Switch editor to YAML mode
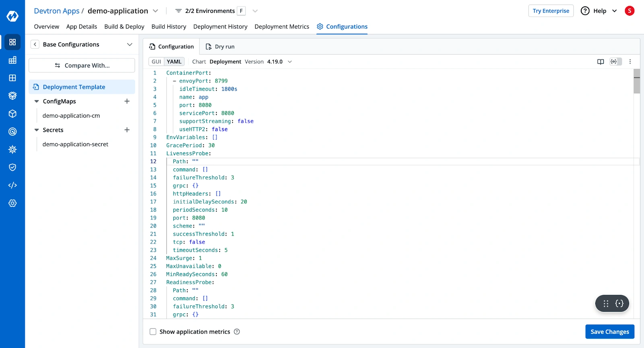Screen dimensions: 644x348 tap(174, 62)
